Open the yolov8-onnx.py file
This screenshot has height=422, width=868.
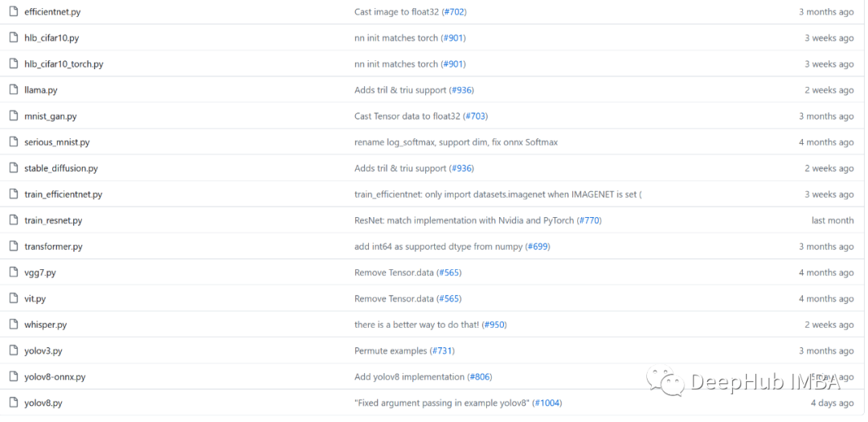55,377
